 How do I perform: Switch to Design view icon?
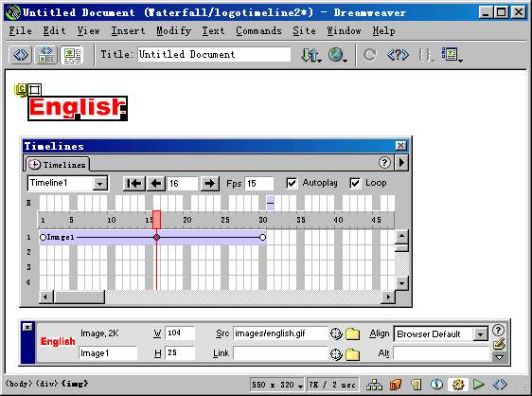point(72,55)
